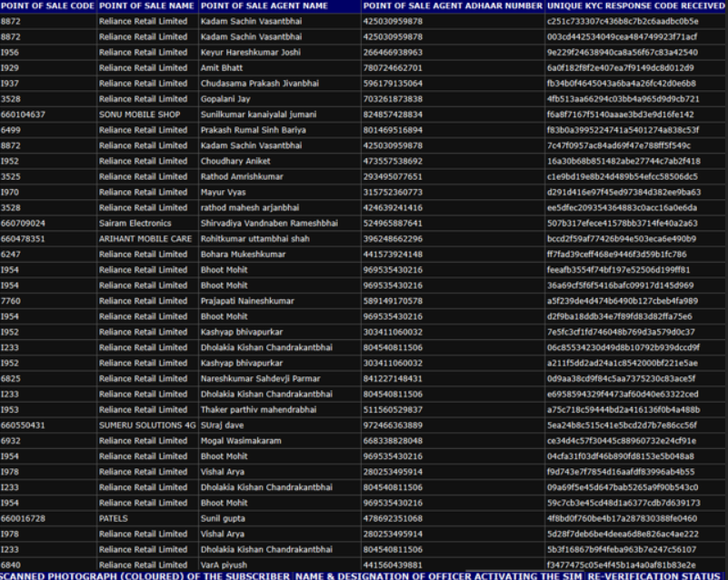The height and width of the screenshot is (580, 728).
Task: Click agent name Mayur Vyas
Action: click(224, 192)
